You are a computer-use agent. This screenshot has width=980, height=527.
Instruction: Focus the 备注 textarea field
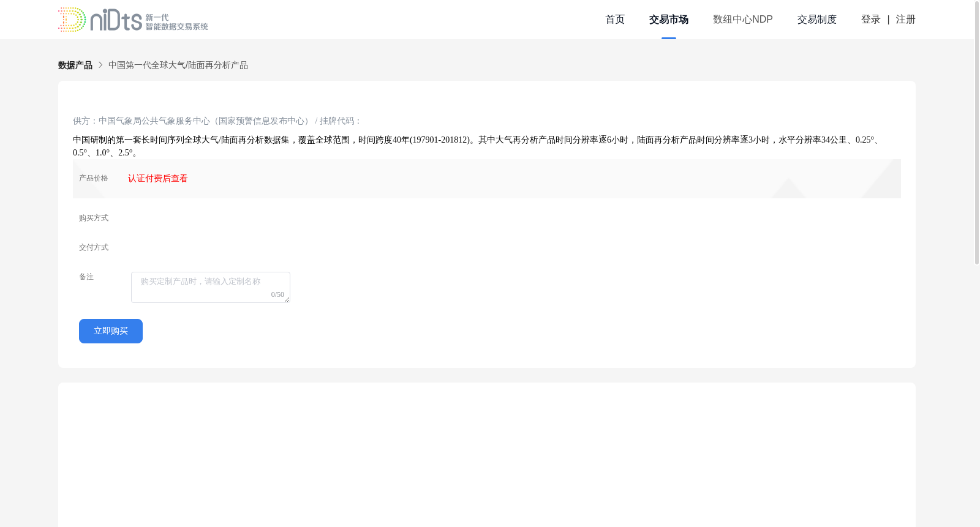point(211,287)
